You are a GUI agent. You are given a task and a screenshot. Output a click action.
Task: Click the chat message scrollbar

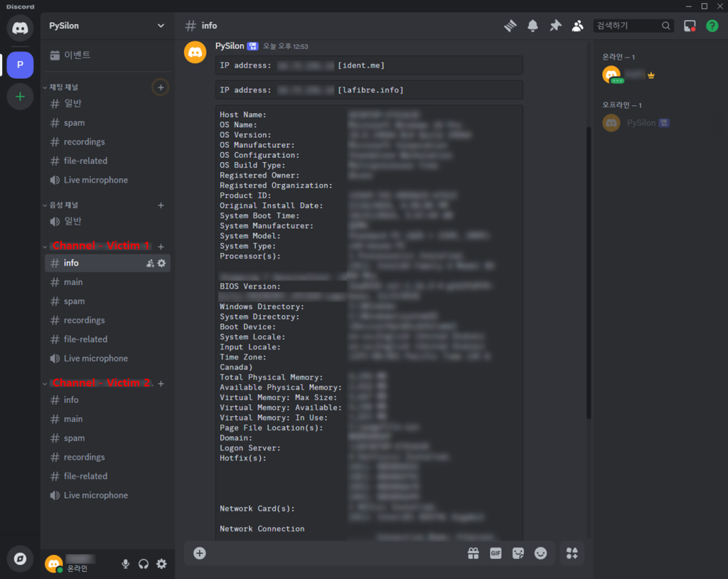(588, 270)
